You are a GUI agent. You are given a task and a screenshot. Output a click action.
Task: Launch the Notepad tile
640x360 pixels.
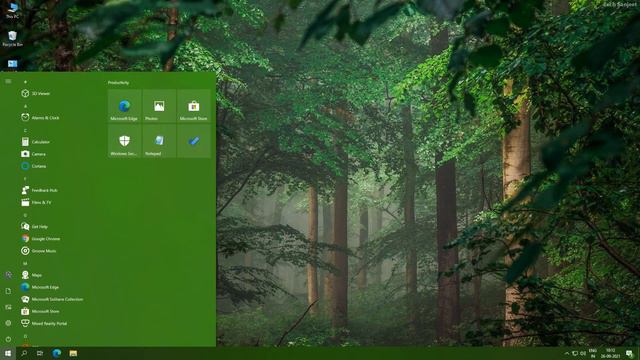tap(159, 141)
